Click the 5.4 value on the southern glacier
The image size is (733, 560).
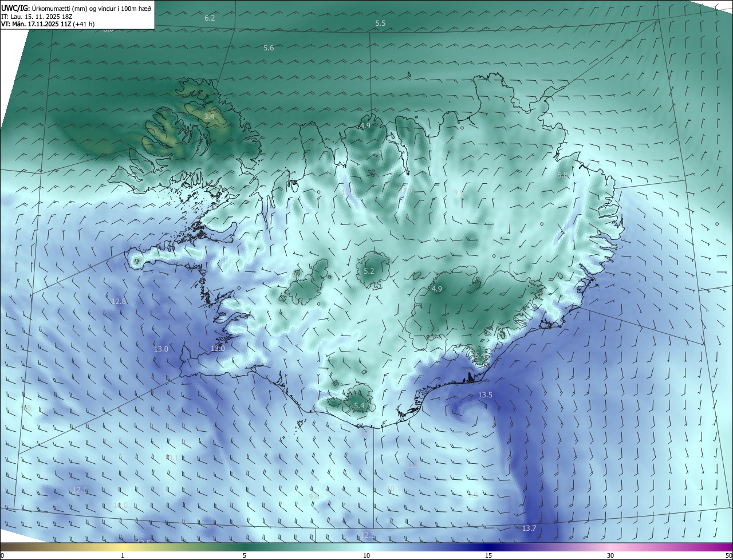coord(359,405)
